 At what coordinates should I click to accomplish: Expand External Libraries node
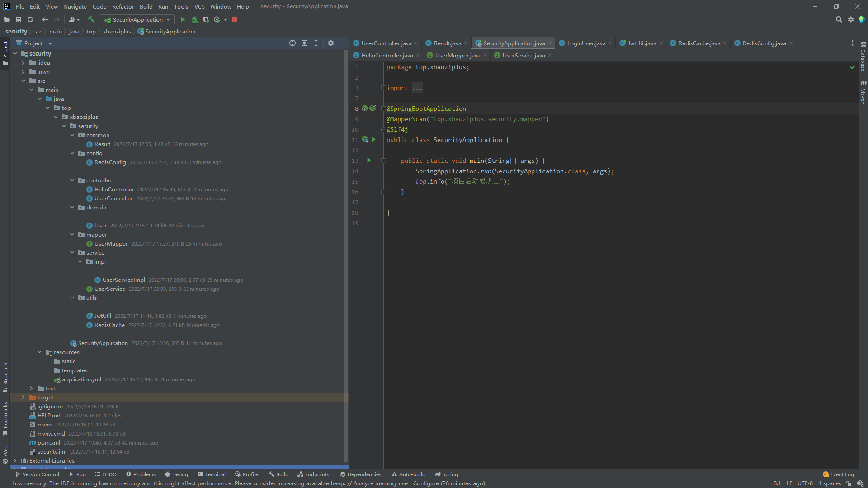pyautogui.click(x=15, y=461)
